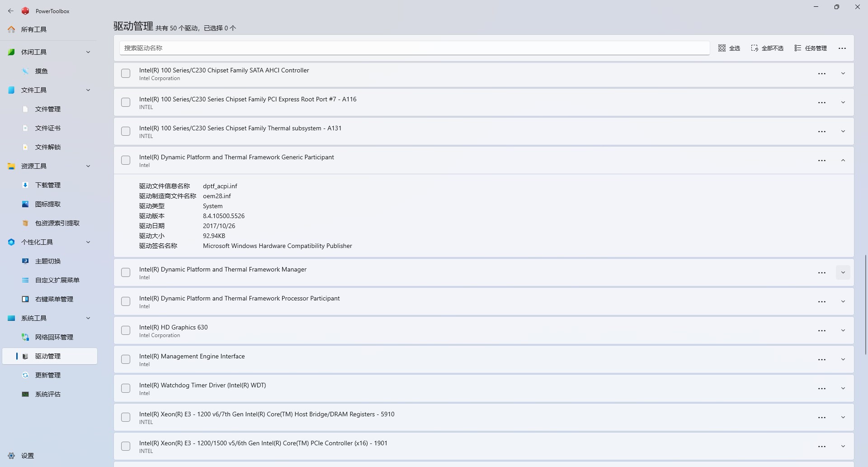Open 自定义扩展菜单 list icon
This screenshot has height=467, width=868.
click(x=25, y=280)
